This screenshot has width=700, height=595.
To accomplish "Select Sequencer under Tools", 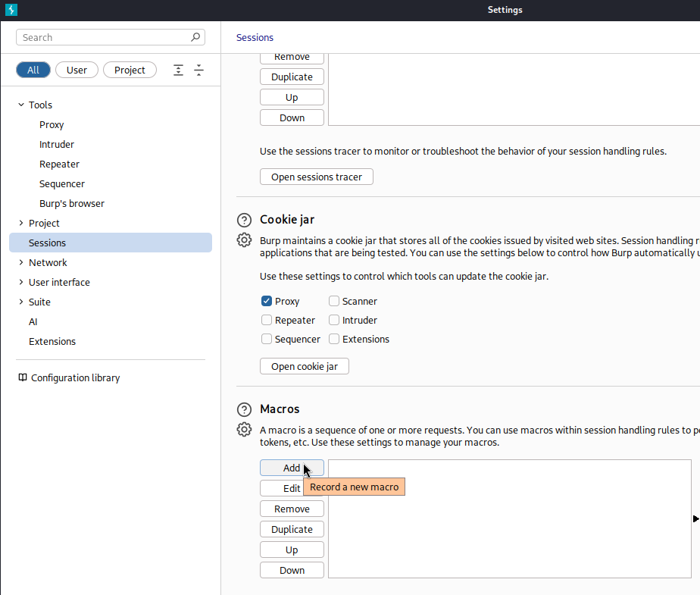I will [x=62, y=183].
